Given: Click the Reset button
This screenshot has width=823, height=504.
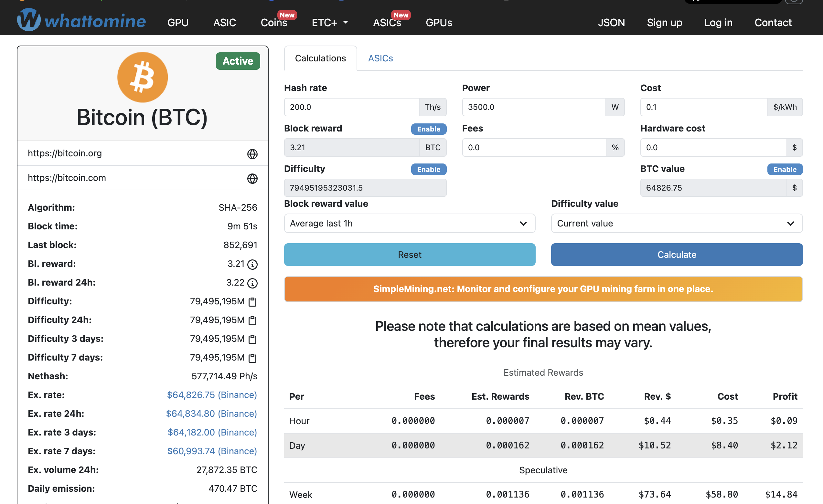Looking at the screenshot, I should (410, 255).
